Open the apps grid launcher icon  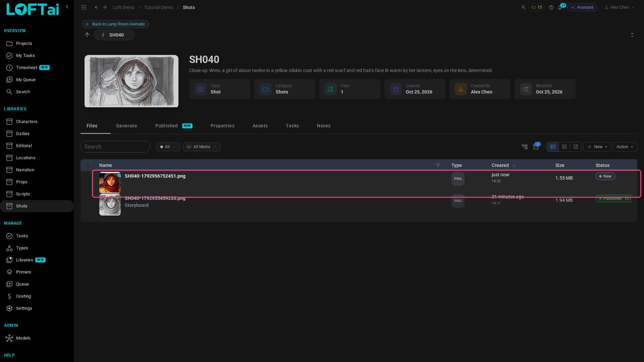point(84,8)
